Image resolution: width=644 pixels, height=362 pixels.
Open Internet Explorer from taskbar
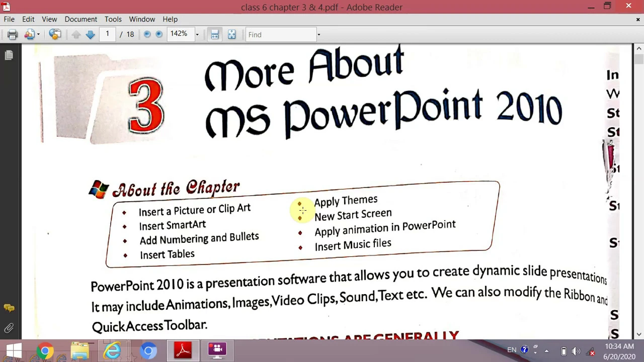pyautogui.click(x=113, y=350)
